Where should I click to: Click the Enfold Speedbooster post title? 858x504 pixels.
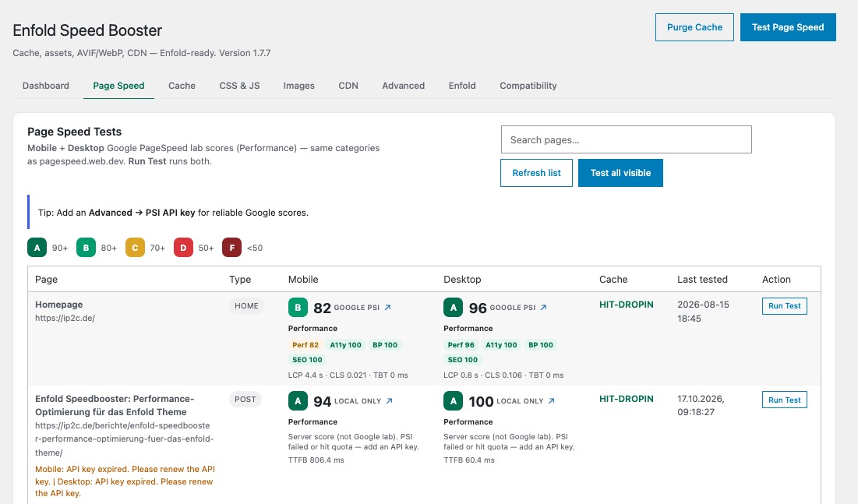[x=115, y=406]
